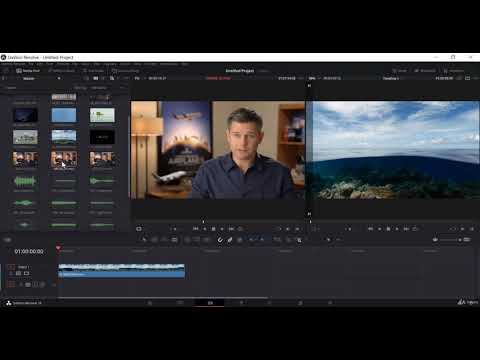
Task: Open the Edit Index panel
Action: [x=93, y=71]
